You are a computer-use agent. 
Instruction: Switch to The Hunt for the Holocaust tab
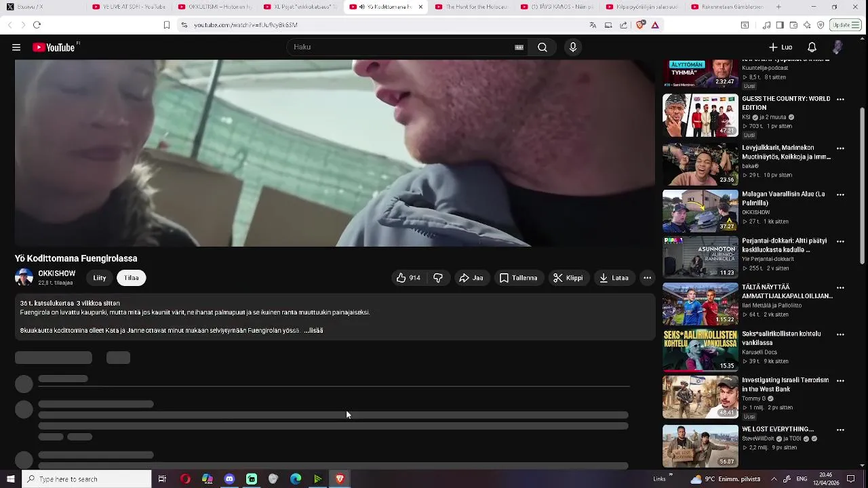coord(471,7)
